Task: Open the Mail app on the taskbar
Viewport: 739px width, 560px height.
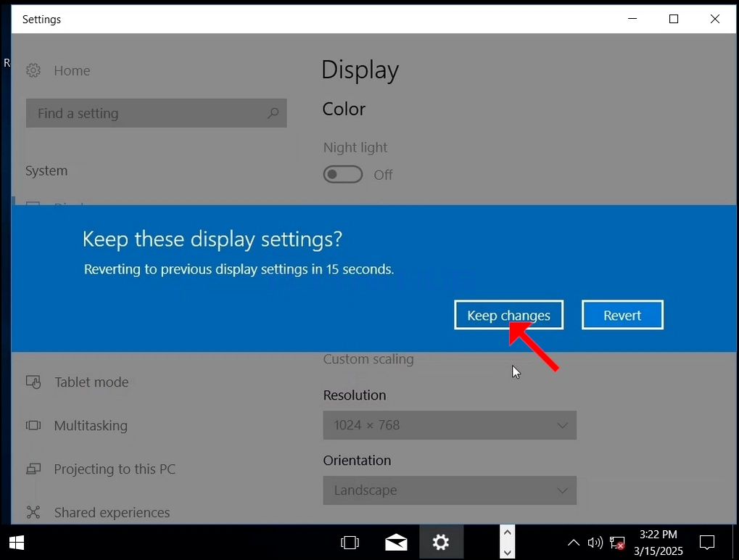Action: point(396,543)
